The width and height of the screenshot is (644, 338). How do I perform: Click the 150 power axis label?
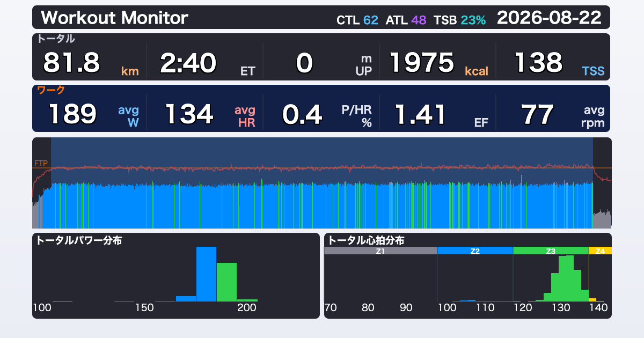[x=144, y=308]
